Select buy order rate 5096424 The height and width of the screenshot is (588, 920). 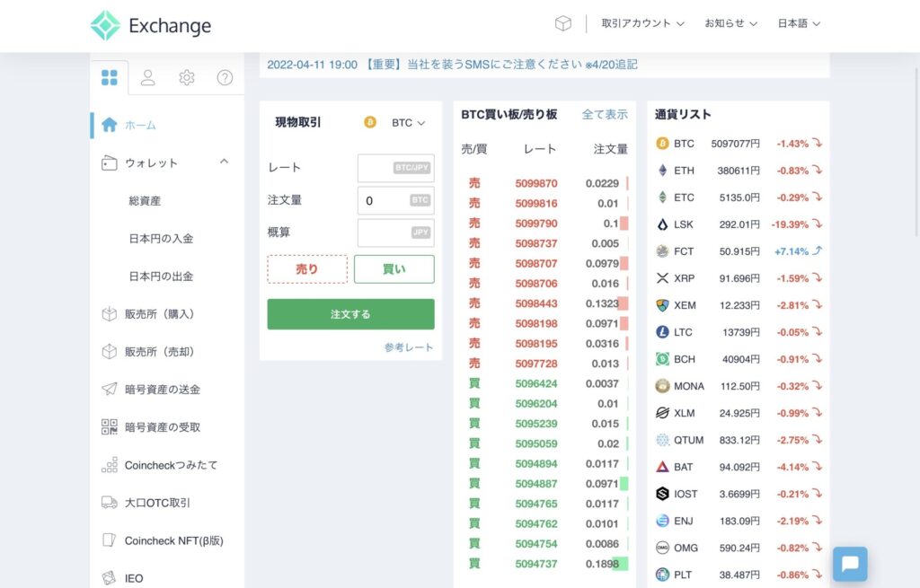(x=536, y=383)
